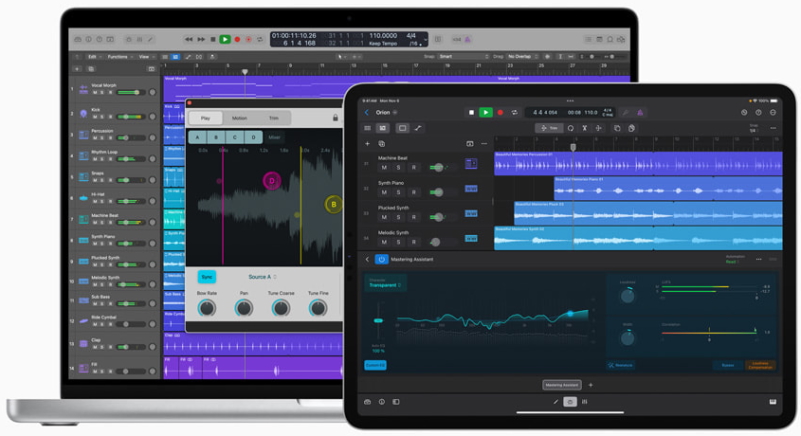Open the Character Transparent dropdown

coord(385,283)
